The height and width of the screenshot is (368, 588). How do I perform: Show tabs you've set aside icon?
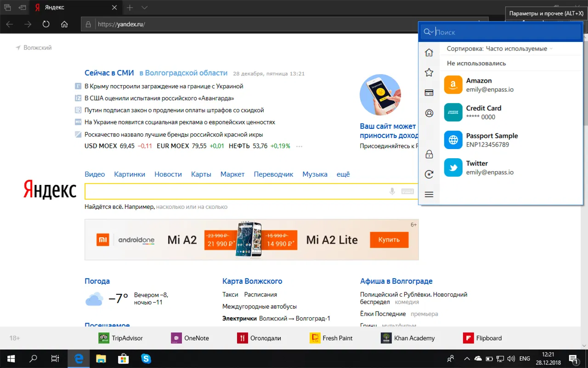tap(7, 8)
